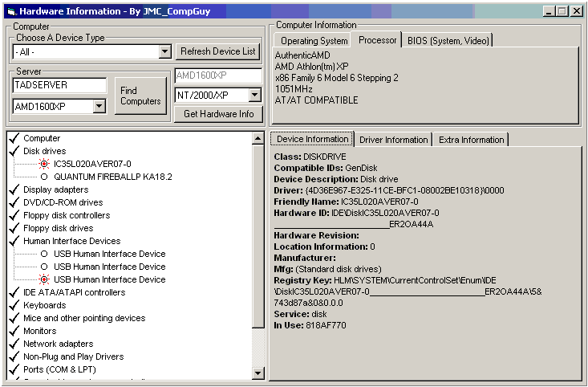Click the checkmark icon next to Display adapters
Screen dimensions: 588x387
tap(14, 189)
